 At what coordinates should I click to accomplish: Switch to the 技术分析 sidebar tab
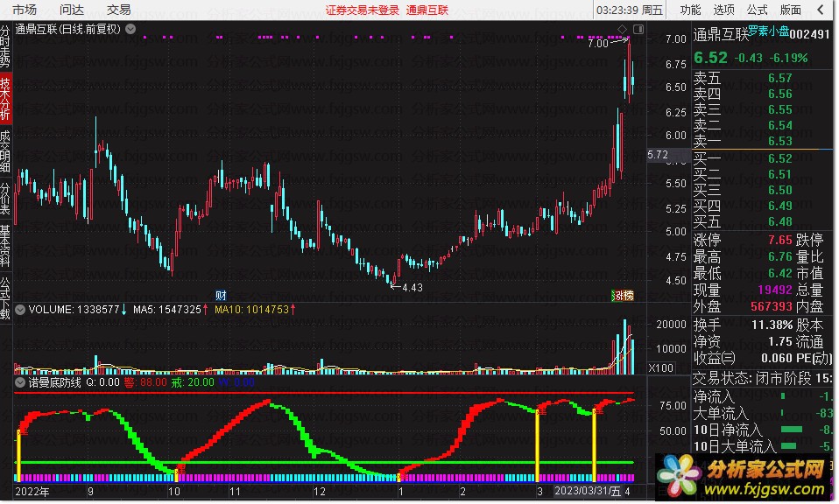[x=5, y=98]
